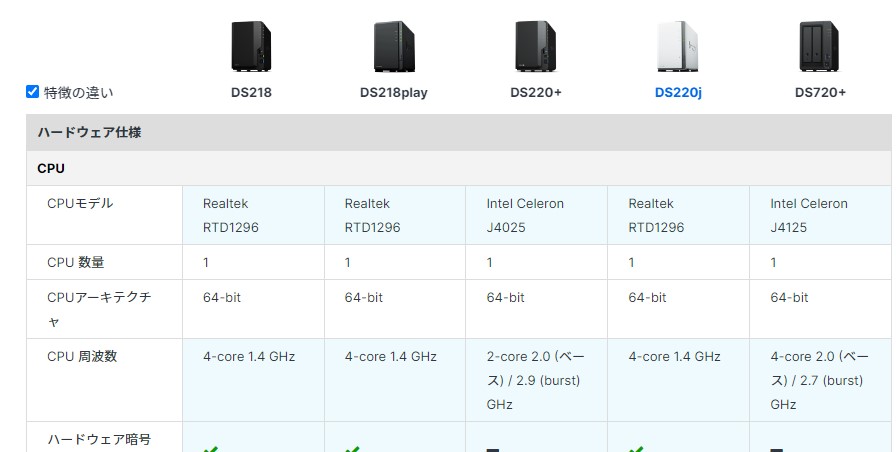Click DS218play's Realtek RTD1296 cell
The image size is (896, 452).
pos(395,215)
